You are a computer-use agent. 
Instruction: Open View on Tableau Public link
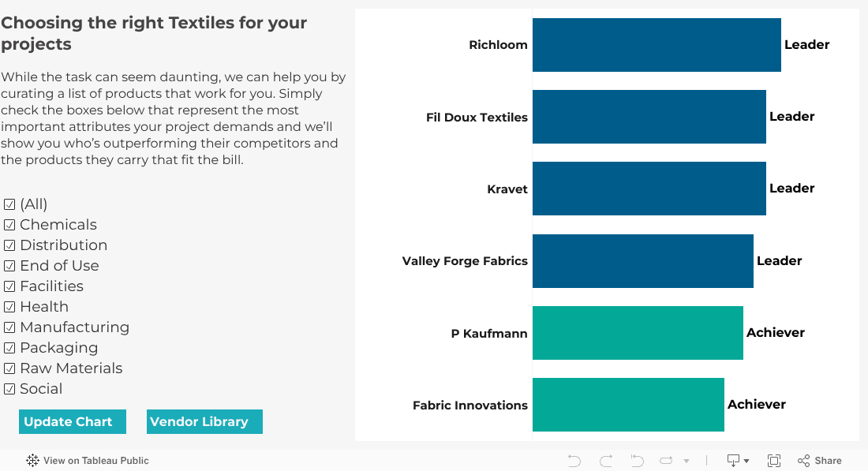[95, 461]
